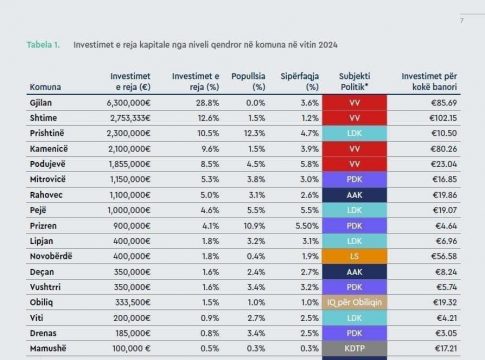
Task: Select the Tabela 1. caption label
Action: click(43, 45)
